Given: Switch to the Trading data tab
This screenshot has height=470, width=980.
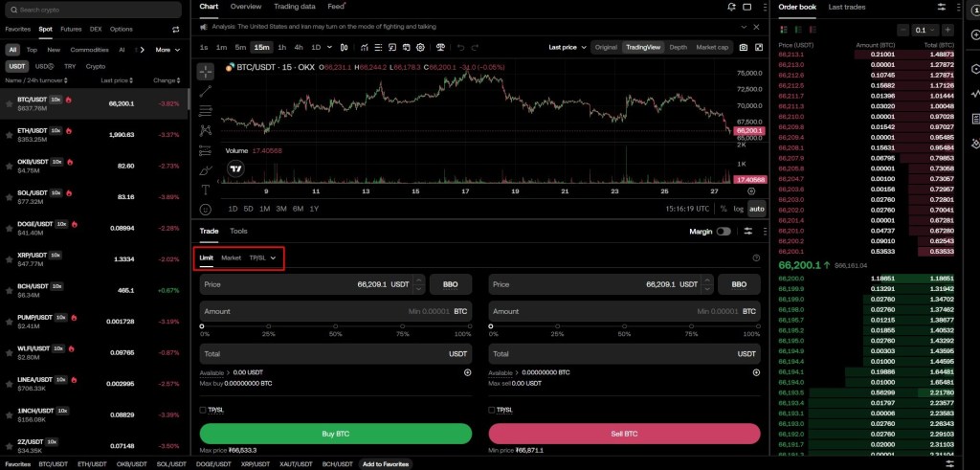Looking at the screenshot, I should (x=295, y=7).
